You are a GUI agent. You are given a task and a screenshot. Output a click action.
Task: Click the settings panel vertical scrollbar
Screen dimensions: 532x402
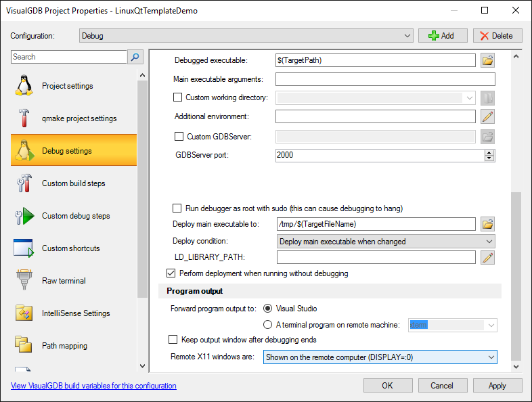point(516,271)
